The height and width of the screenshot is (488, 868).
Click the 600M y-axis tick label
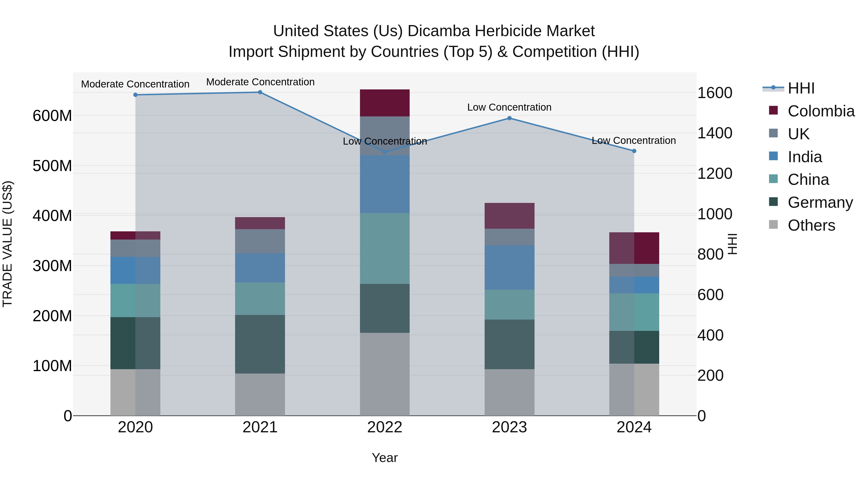coord(52,116)
